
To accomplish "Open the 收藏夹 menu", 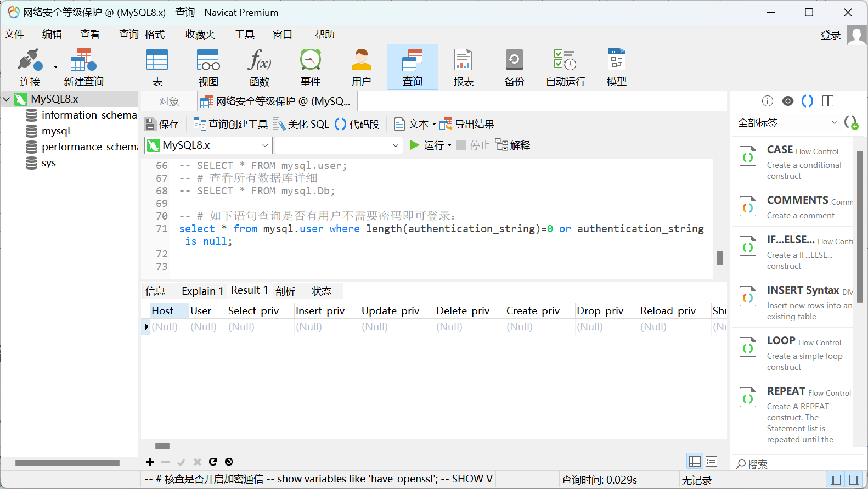I will [x=200, y=34].
